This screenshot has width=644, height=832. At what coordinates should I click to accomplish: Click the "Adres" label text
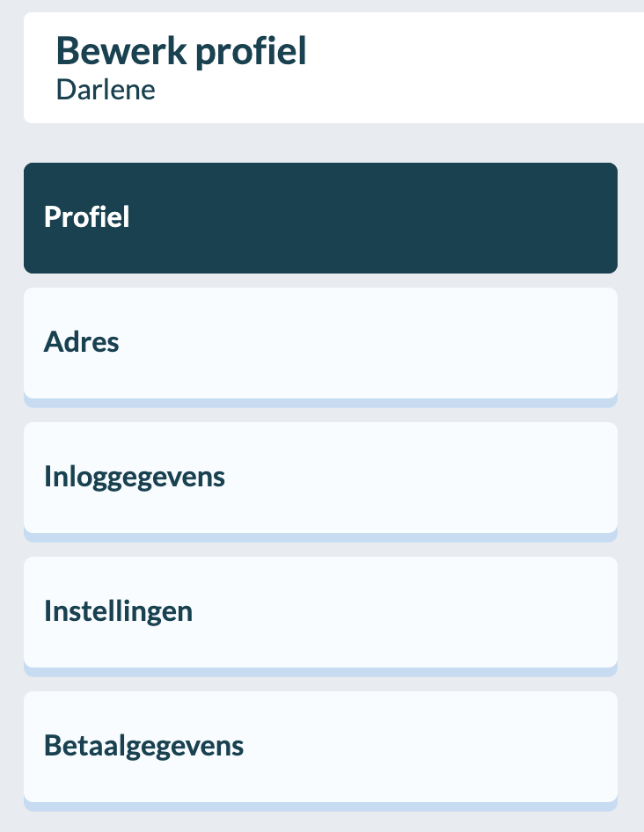click(x=82, y=342)
